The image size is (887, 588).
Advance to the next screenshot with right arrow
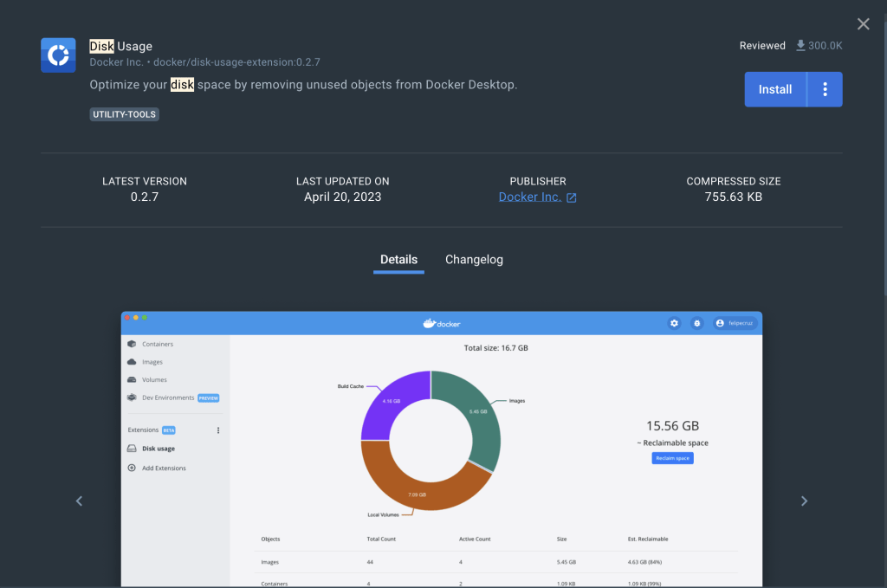point(804,501)
